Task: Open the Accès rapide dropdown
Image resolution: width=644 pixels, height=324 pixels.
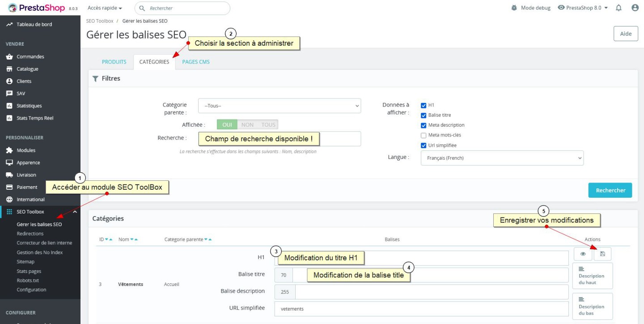Action: 105,8
